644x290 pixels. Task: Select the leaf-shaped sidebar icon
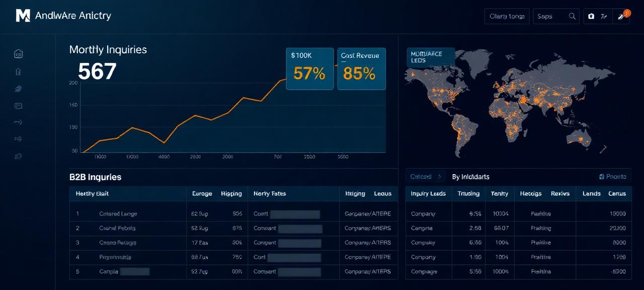point(19,89)
